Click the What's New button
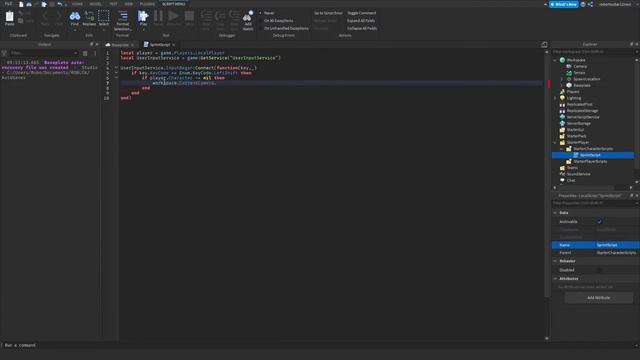Screen dimensions: 640x360 564,4
